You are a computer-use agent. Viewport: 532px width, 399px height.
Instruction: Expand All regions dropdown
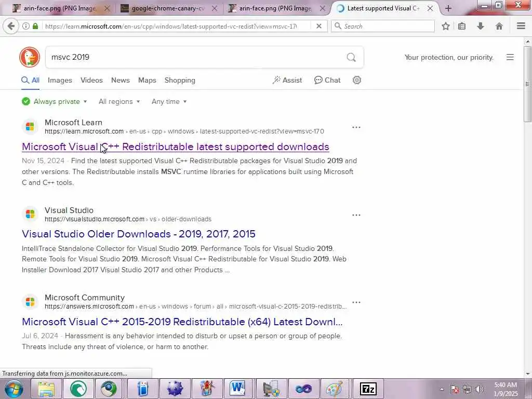point(119,101)
